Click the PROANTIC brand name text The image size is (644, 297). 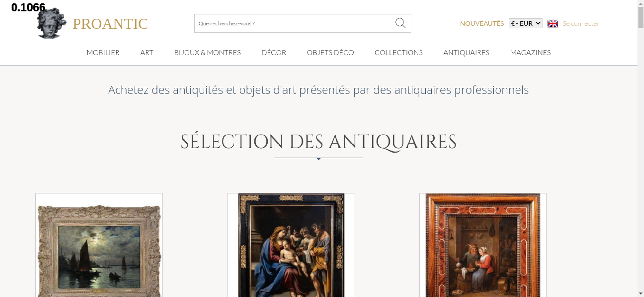(110, 24)
